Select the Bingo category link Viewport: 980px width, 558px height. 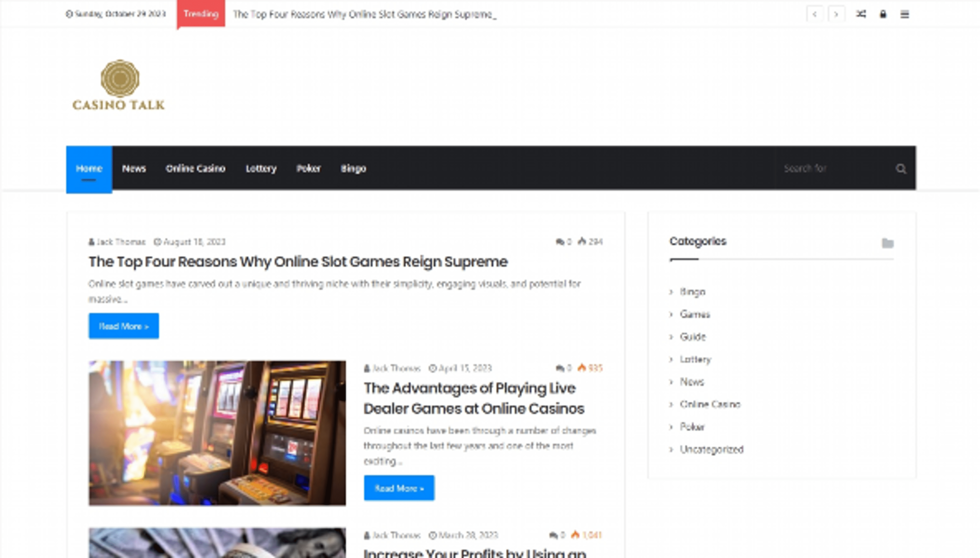click(692, 292)
